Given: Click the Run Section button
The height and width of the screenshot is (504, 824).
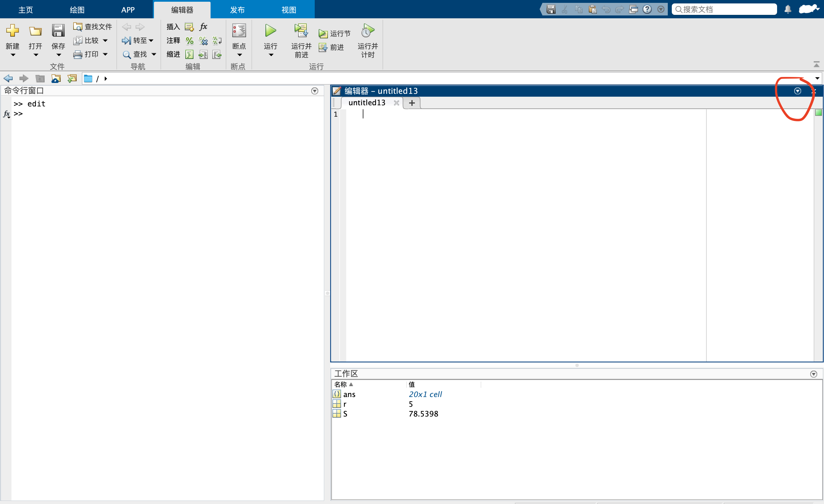Looking at the screenshot, I should 335,33.
